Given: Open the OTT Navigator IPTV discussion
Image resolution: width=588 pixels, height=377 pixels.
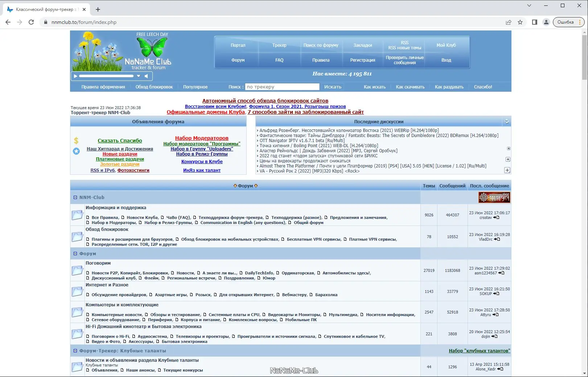Looking at the screenshot, I should (302, 141).
